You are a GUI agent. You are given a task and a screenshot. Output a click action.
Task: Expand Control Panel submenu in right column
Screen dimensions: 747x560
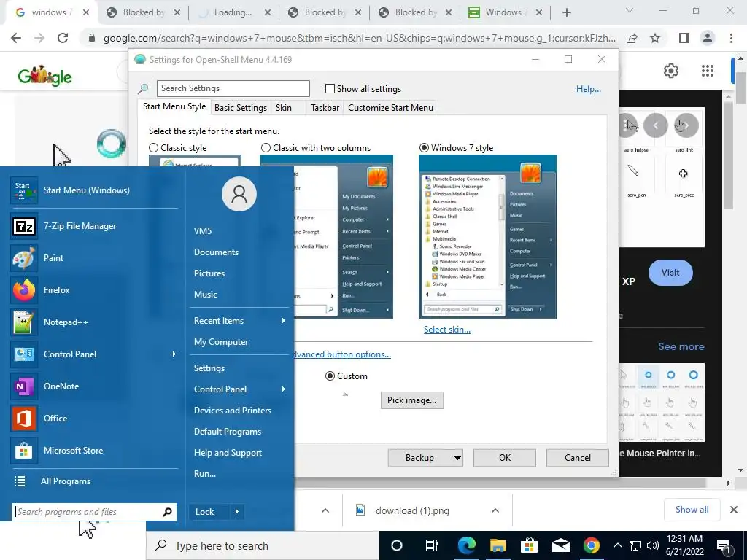click(x=284, y=389)
